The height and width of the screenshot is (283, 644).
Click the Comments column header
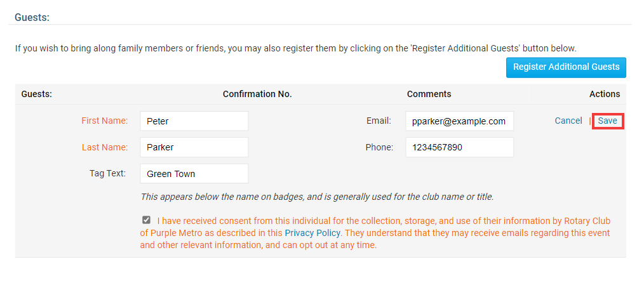(x=429, y=94)
